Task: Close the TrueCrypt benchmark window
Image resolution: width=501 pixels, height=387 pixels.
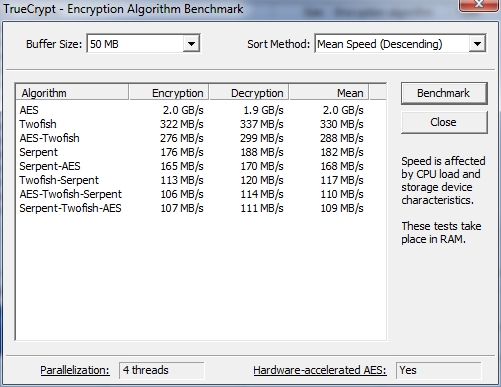Action: pyautogui.click(x=479, y=5)
